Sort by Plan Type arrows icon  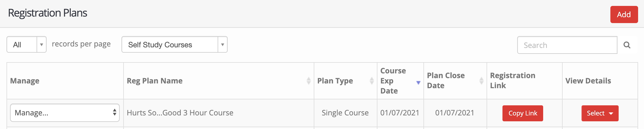pos(372,81)
